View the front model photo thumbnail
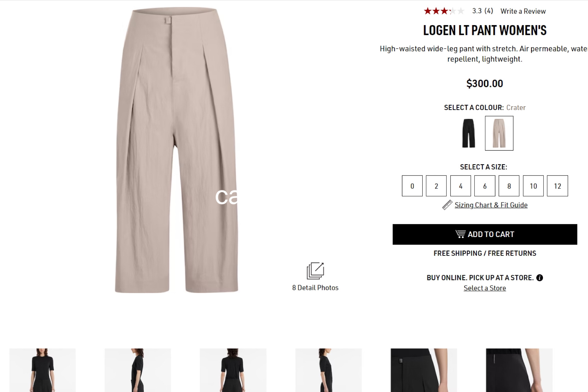The height and width of the screenshot is (392, 588). click(x=43, y=370)
